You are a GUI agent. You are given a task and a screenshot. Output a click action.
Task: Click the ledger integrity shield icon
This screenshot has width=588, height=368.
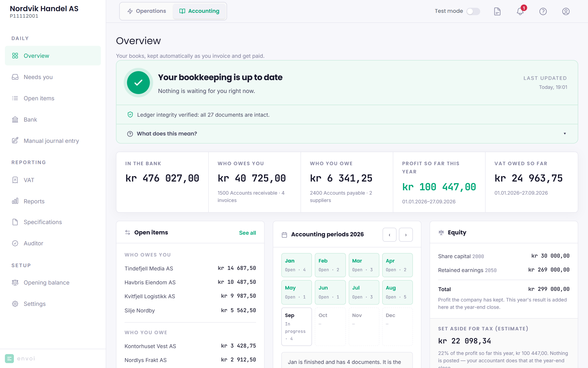pos(130,115)
